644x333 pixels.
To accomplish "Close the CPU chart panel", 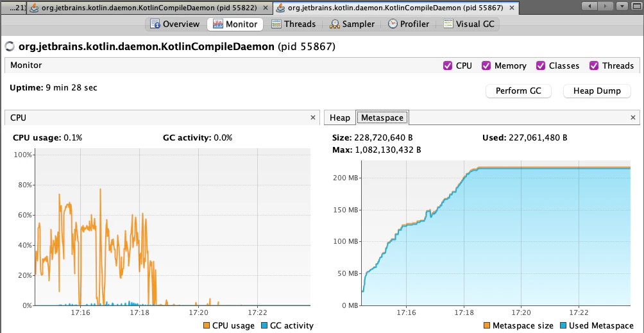I will click(313, 118).
